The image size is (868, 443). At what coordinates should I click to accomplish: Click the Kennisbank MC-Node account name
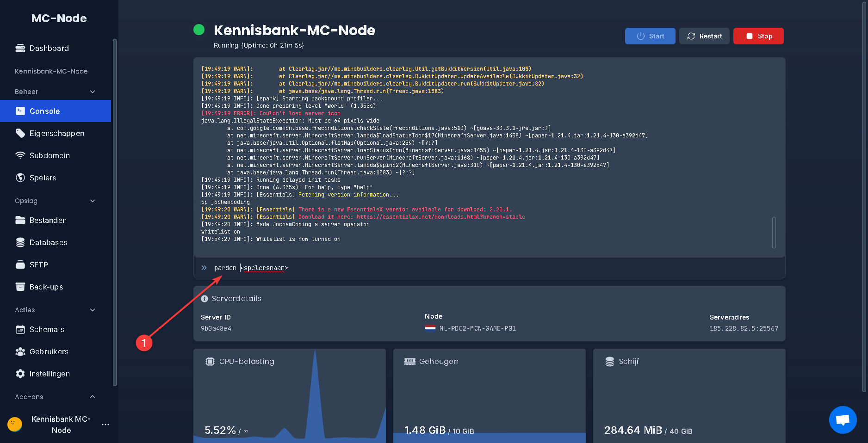(x=61, y=425)
